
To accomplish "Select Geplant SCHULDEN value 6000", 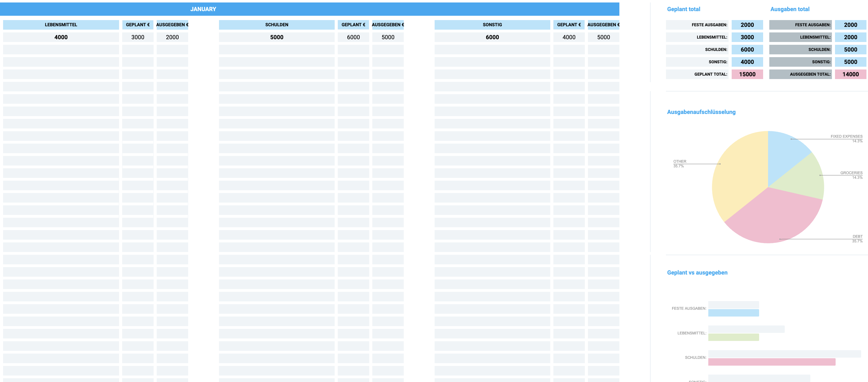I will pyautogui.click(x=747, y=50).
